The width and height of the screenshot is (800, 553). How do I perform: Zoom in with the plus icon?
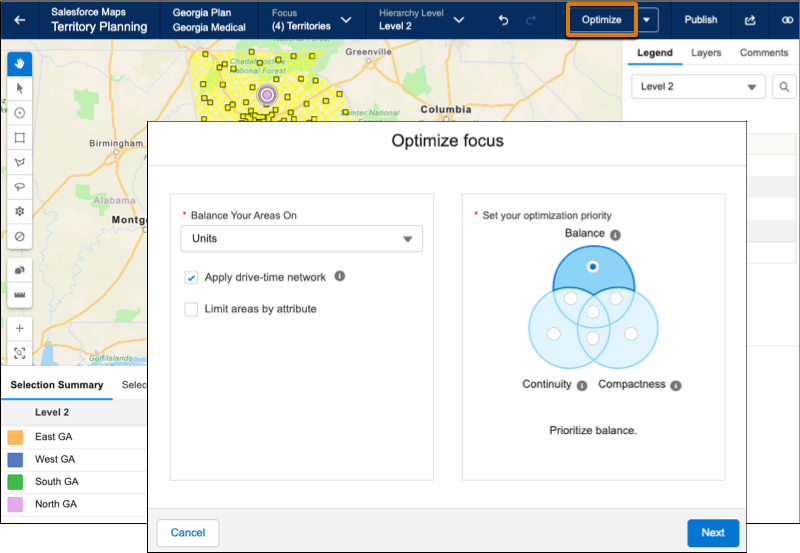click(20, 329)
